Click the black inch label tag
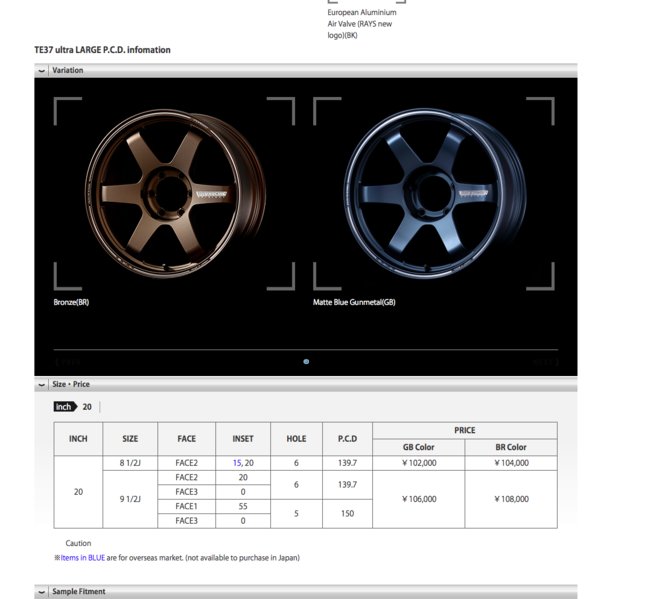 [x=65, y=407]
